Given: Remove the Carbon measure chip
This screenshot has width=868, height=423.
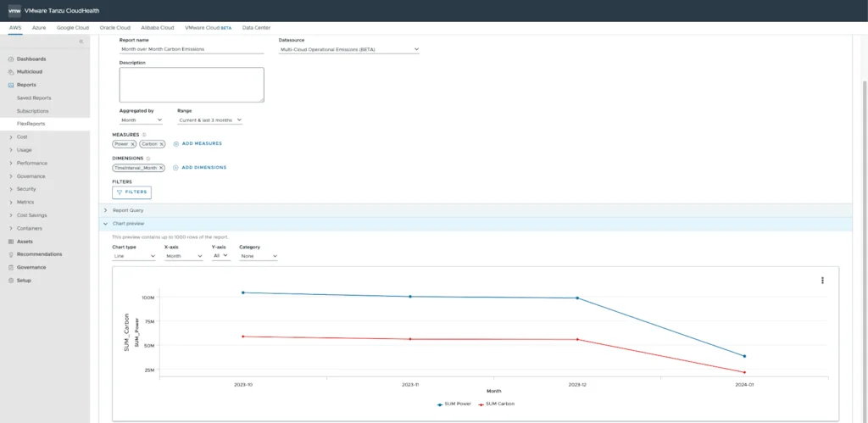Looking at the screenshot, I should point(161,144).
